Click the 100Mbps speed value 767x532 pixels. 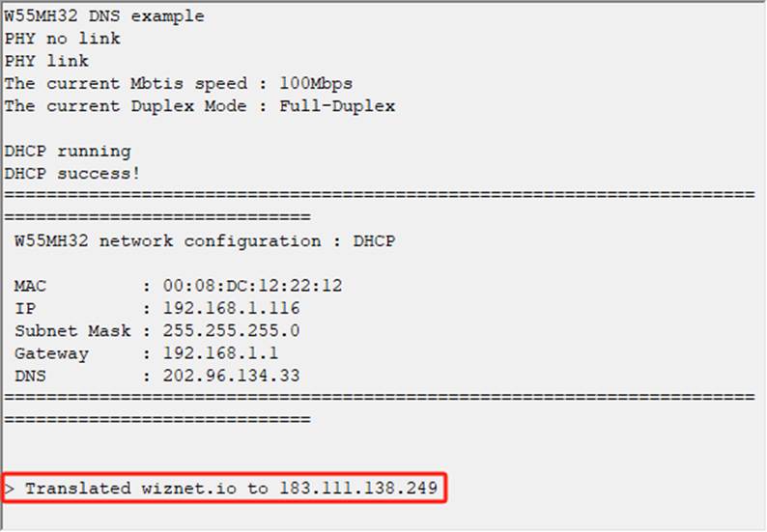coord(316,84)
